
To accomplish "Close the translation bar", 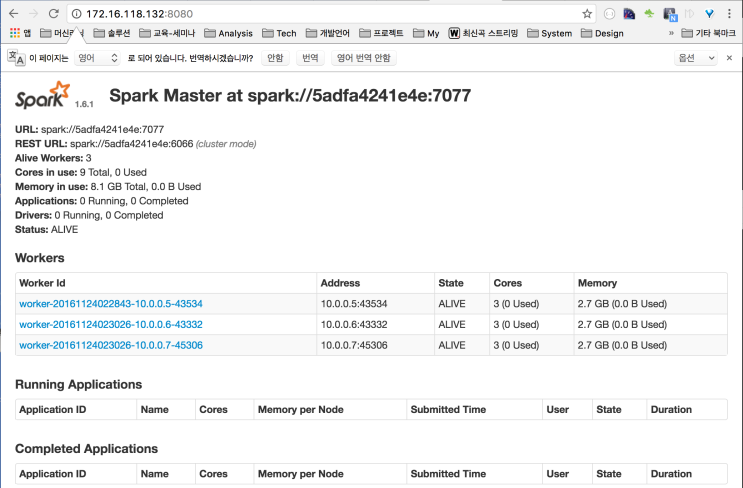I will click(x=729, y=58).
